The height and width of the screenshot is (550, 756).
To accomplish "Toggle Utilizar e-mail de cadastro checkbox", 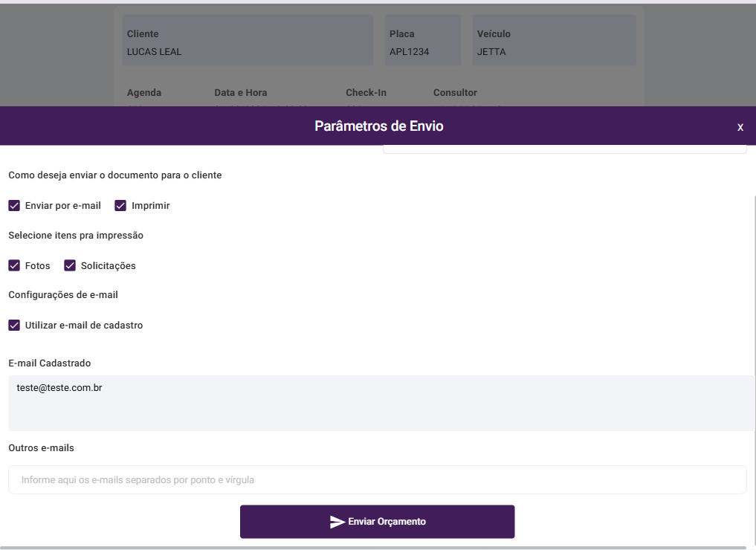I will point(14,325).
